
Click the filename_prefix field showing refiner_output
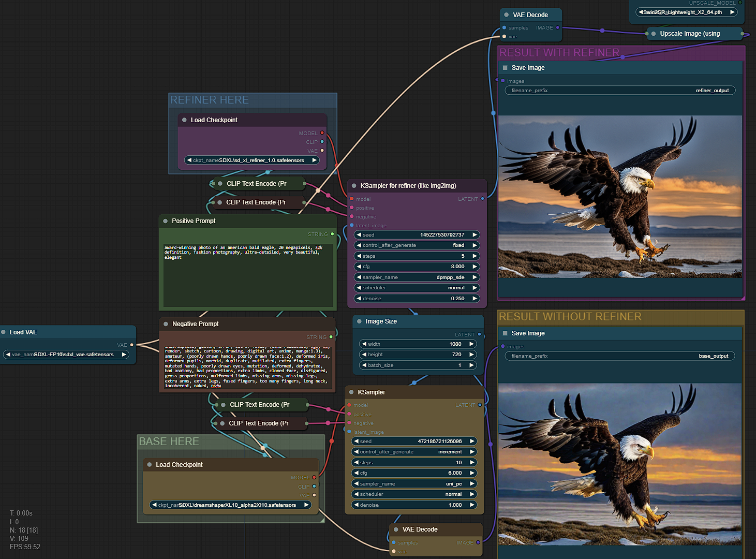click(619, 91)
